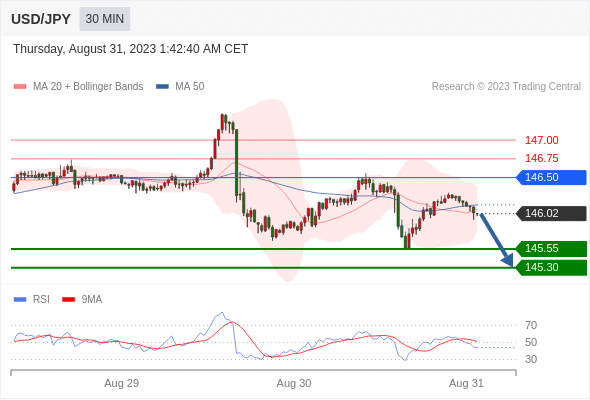The height and width of the screenshot is (400, 590).
Task: Click the black 146.02 current price tag
Action: tap(551, 213)
